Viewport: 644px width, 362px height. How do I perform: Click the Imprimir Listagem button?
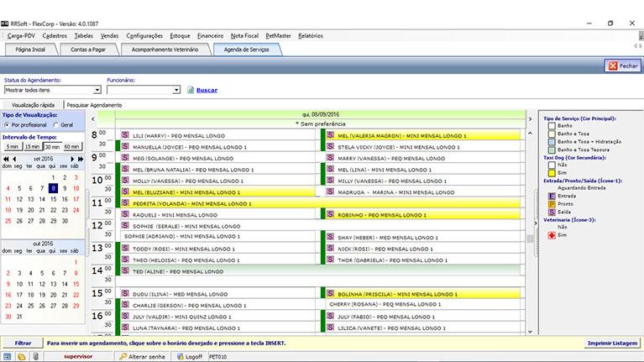611,344
